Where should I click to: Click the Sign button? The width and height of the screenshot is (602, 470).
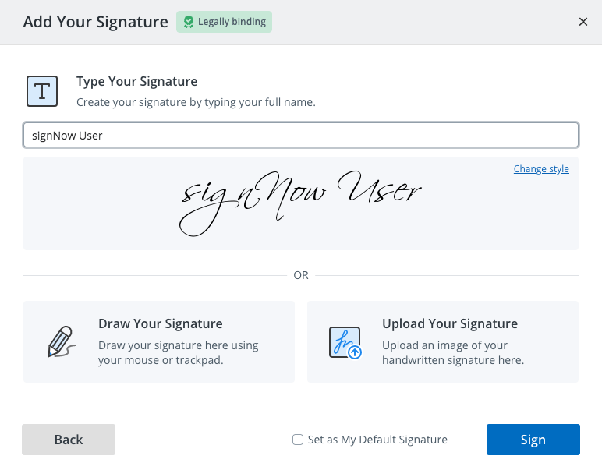click(533, 439)
